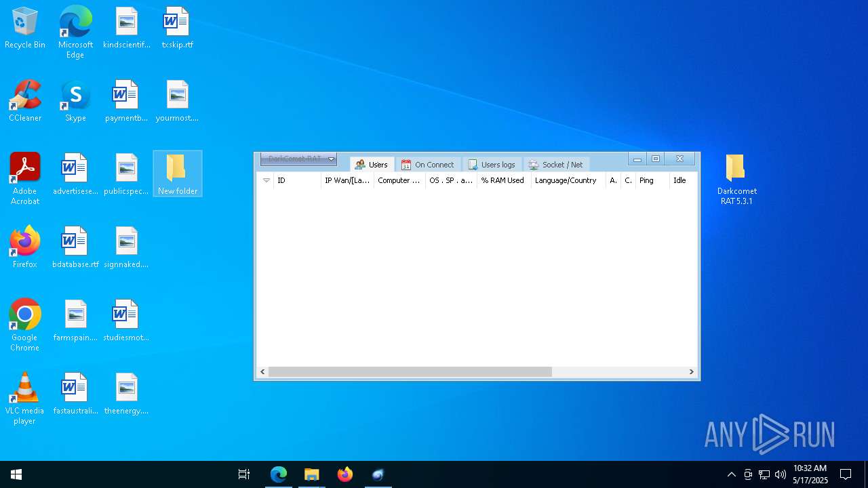Switch to the On Connect tab
This screenshot has height=488, width=868.
(x=428, y=165)
